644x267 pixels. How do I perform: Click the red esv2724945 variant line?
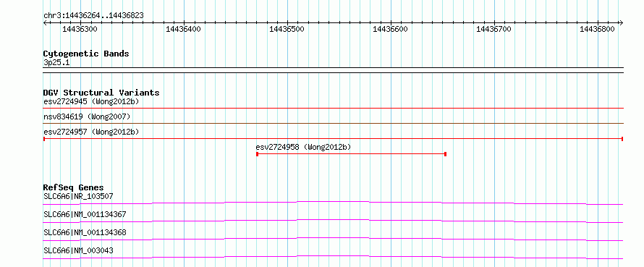tap(333, 108)
